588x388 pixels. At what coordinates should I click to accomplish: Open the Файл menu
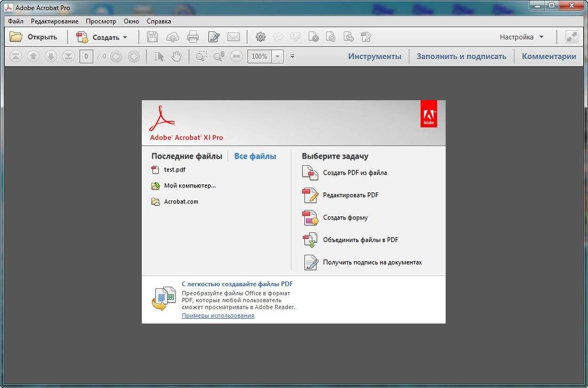[x=16, y=21]
